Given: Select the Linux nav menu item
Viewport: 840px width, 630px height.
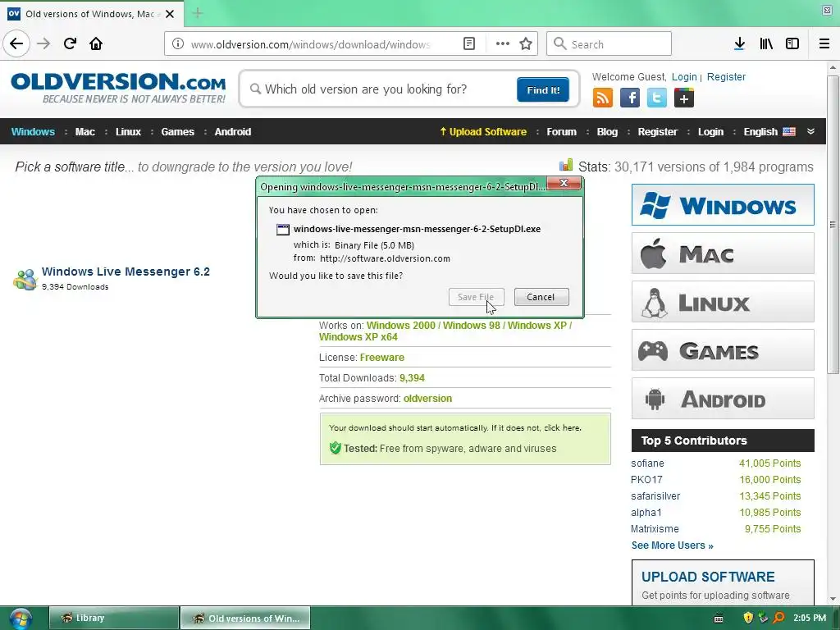Looking at the screenshot, I should pyautogui.click(x=128, y=132).
